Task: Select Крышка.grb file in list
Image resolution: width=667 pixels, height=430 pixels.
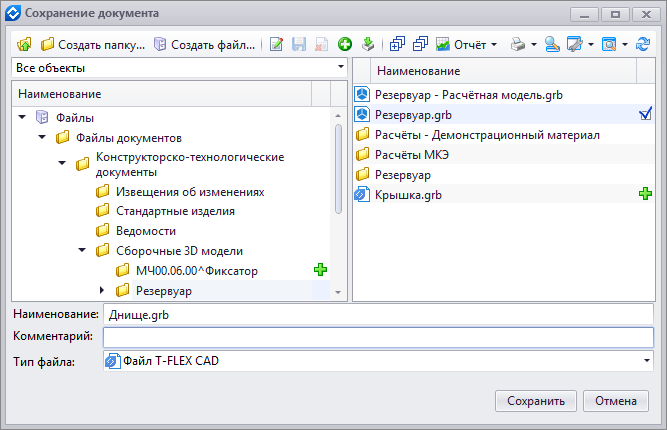Action: coord(408,195)
